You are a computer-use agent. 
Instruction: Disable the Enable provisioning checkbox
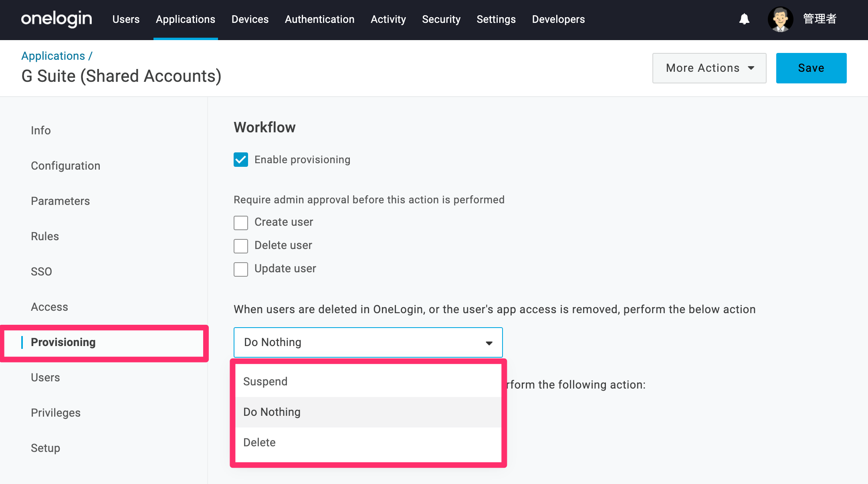241,160
